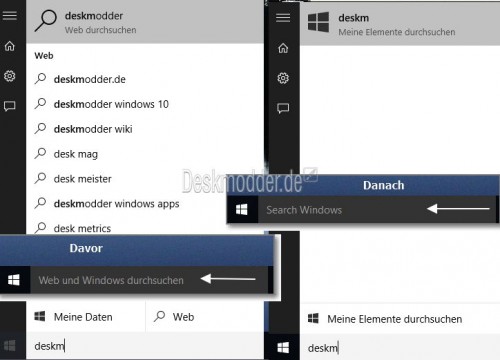This screenshot has width=500, height=360.
Task: Click magnifier icon beside deskmodder wiki
Action: [x=40, y=128]
